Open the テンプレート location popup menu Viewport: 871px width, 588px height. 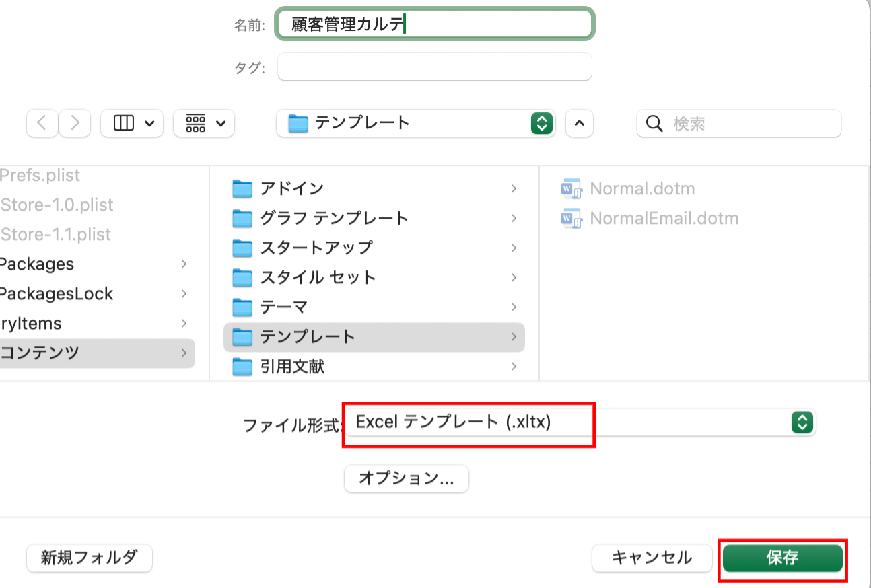pos(542,123)
